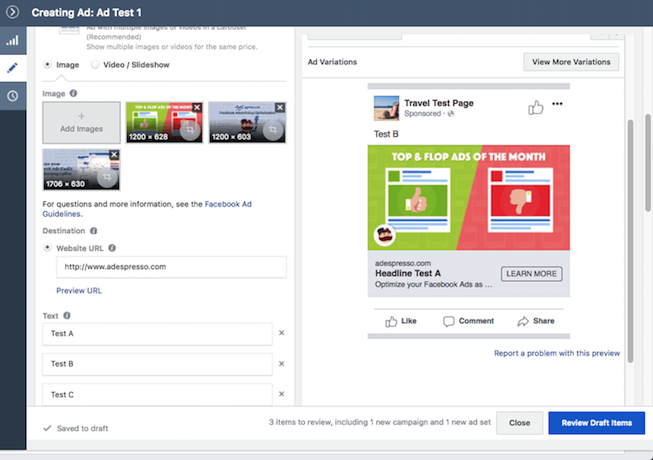Click the page like thumbs-up icon in preview
Image resolution: width=653 pixels, height=460 pixels.
click(x=536, y=107)
